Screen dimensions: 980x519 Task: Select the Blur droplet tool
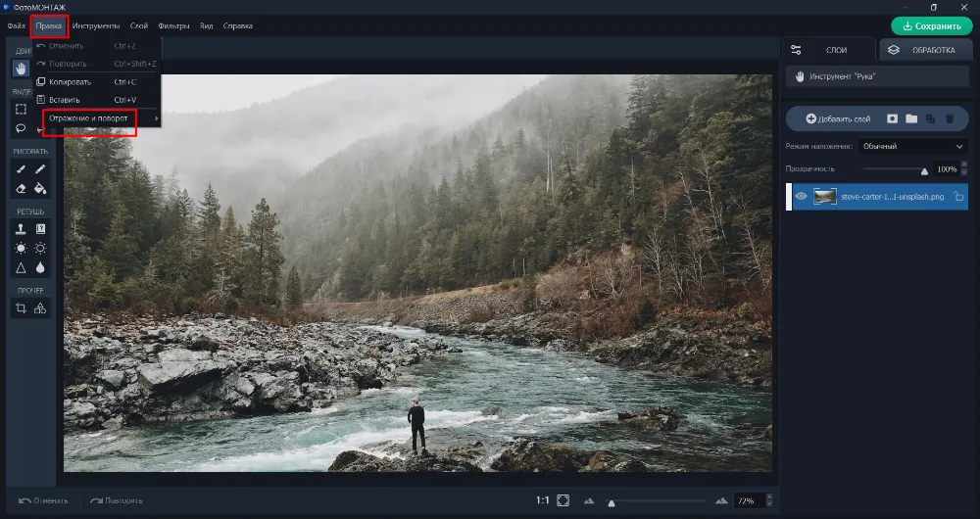click(x=40, y=268)
